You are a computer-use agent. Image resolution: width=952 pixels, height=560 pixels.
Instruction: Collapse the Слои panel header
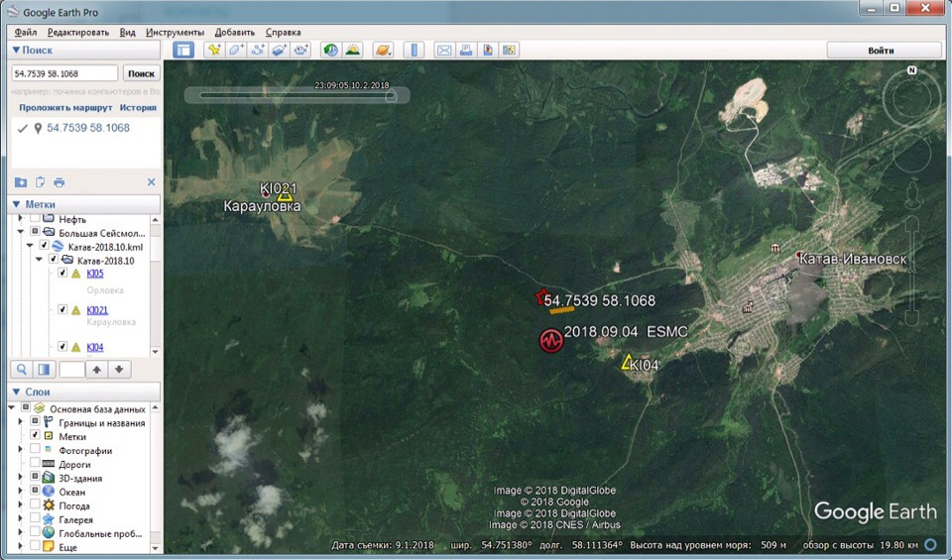pyautogui.click(x=17, y=392)
